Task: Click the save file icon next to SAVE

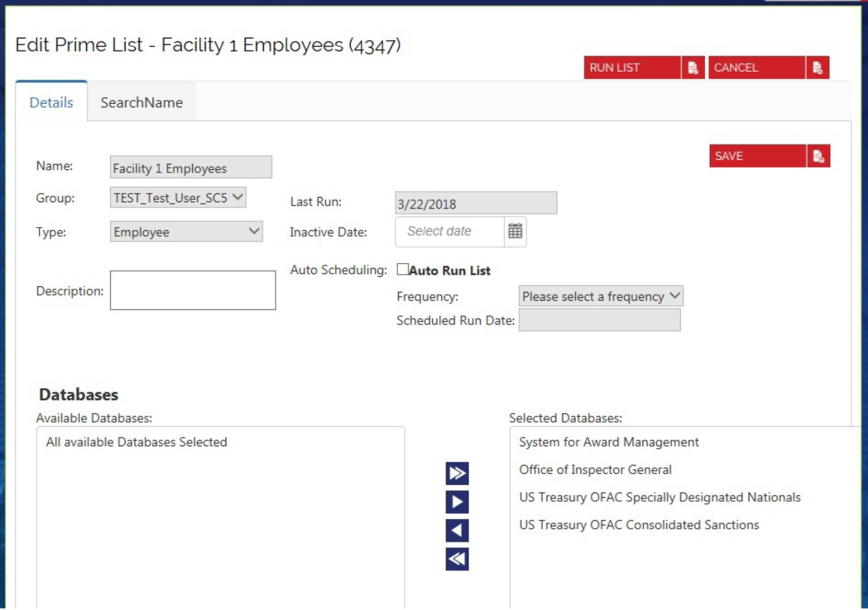Action: [818, 156]
